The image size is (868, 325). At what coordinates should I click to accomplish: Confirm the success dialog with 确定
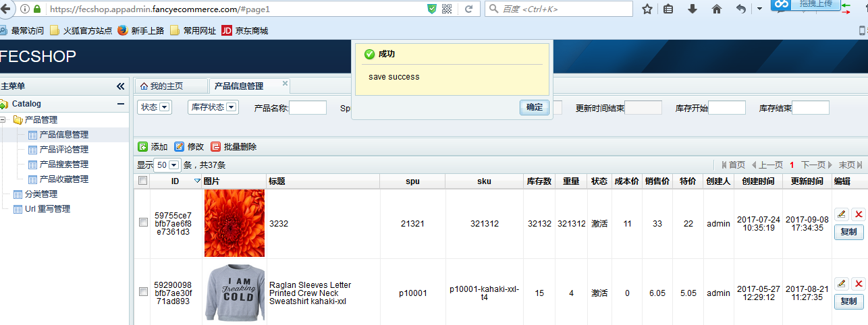coord(534,107)
